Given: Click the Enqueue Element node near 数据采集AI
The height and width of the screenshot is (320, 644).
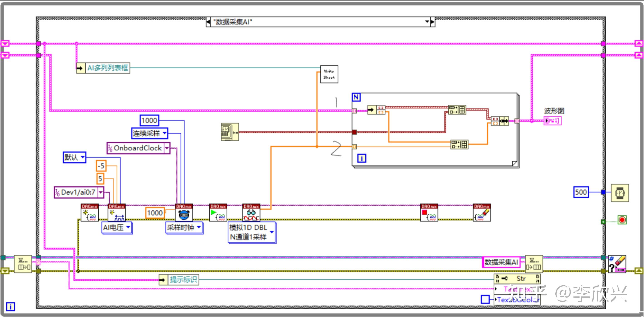Looking at the screenshot, I should click(534, 264).
